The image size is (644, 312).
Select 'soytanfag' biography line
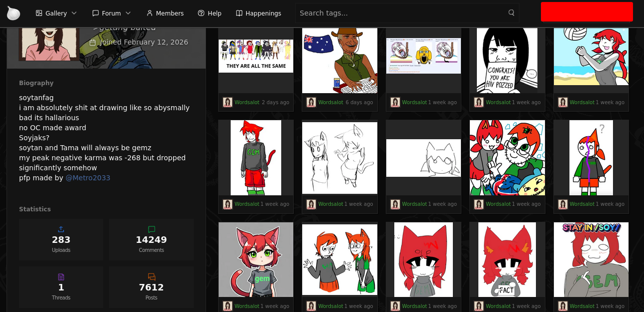click(36, 98)
